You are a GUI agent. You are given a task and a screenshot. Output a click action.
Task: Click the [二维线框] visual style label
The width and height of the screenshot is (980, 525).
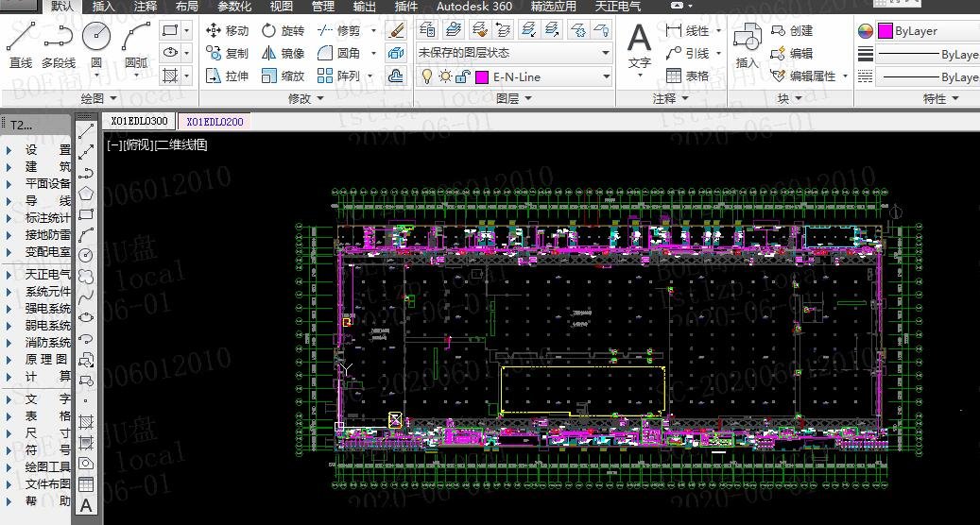tap(180, 144)
